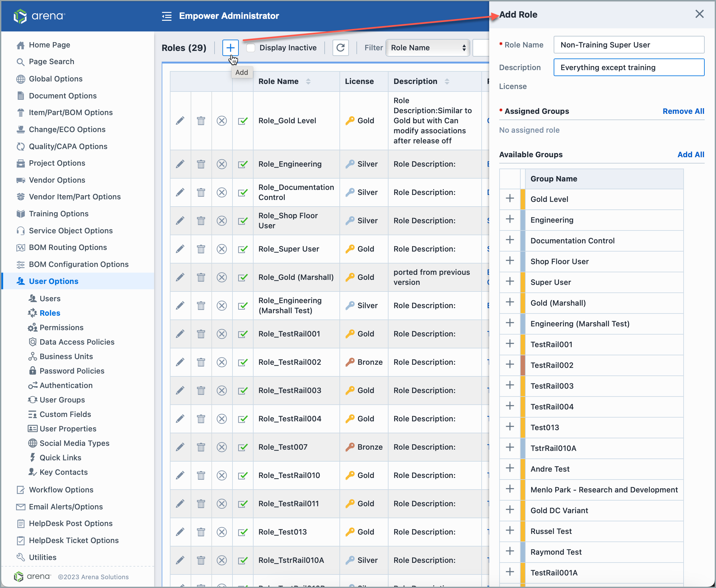This screenshot has height=588, width=716.
Task: Refresh the roles list
Action: (x=341, y=48)
